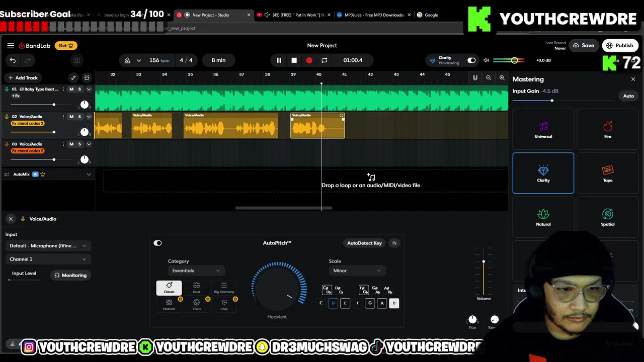The image size is (644, 362).
Task: Select the Natural mastering preset
Action: pyautogui.click(x=543, y=217)
